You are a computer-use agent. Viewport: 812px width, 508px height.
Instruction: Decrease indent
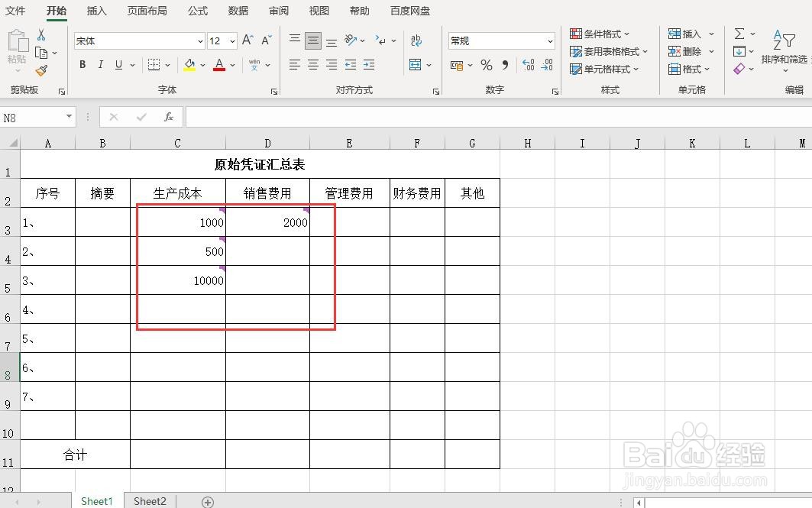coord(351,64)
